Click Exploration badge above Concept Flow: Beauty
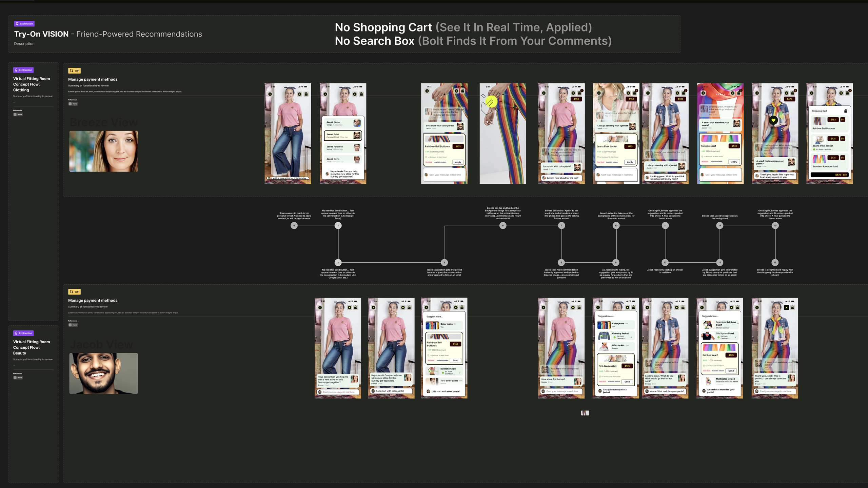 (x=23, y=333)
